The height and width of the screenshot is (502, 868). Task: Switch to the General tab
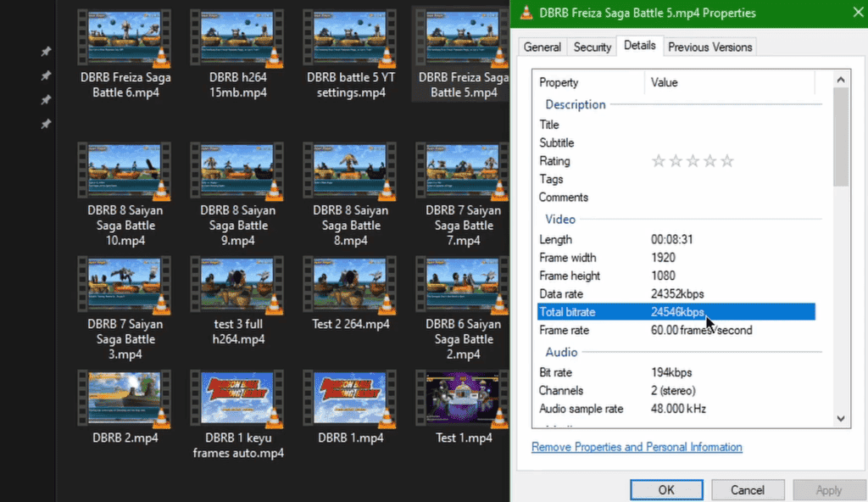coord(542,47)
